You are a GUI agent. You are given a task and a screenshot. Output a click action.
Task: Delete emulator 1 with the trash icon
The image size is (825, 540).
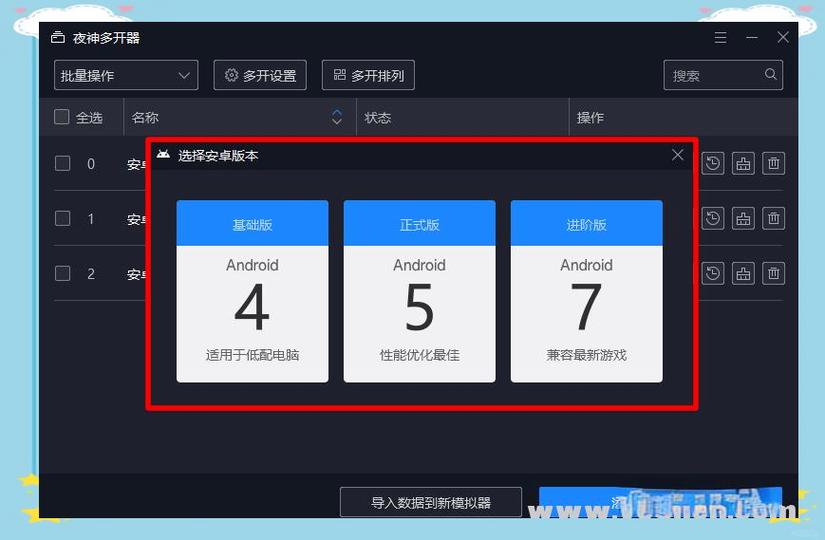pyautogui.click(x=773, y=218)
